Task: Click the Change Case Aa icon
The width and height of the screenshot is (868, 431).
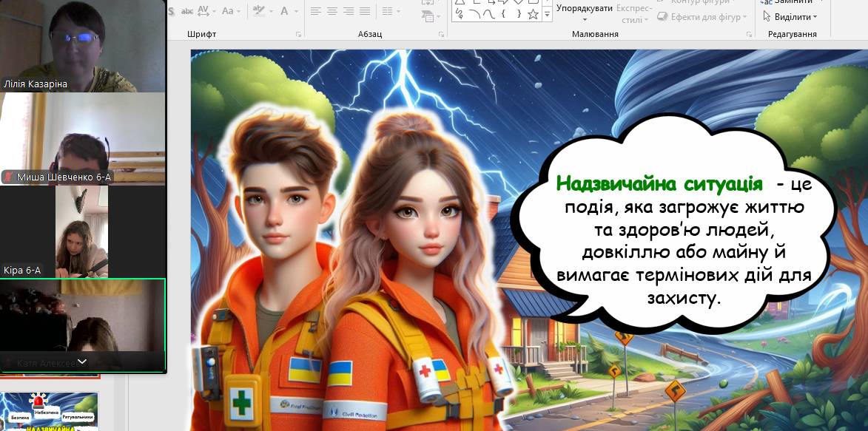Action: coord(227,10)
